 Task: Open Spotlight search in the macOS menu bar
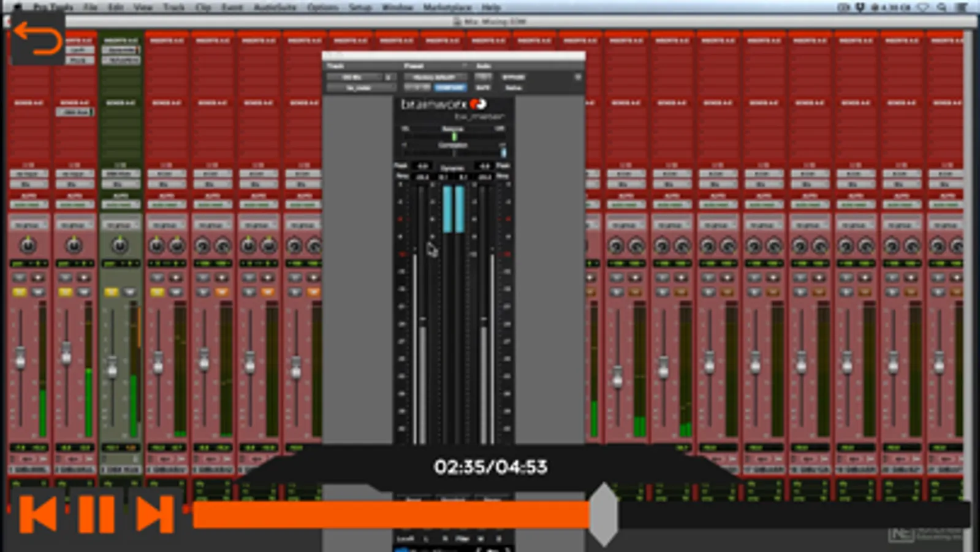point(941,7)
